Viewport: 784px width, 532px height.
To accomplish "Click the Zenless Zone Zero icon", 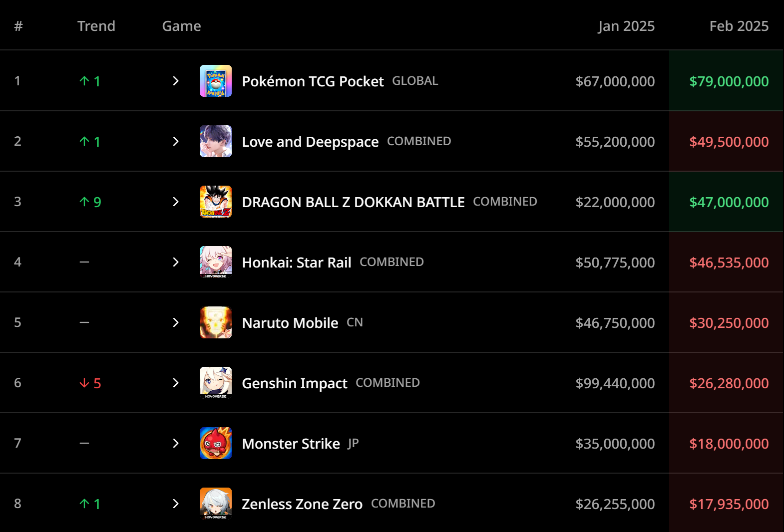I will (x=216, y=504).
